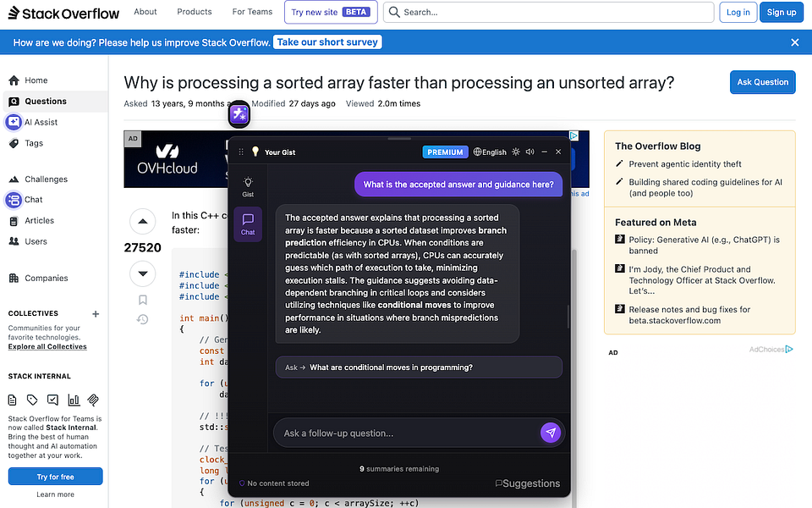Open the Products menu
Image resolution: width=812 pixels, height=508 pixels.
(195, 12)
